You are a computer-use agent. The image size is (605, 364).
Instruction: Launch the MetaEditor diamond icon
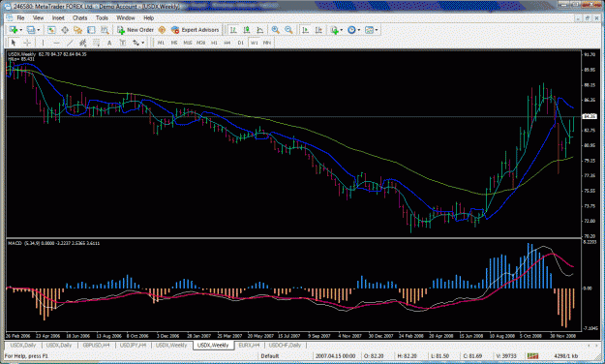pyautogui.click(x=162, y=30)
